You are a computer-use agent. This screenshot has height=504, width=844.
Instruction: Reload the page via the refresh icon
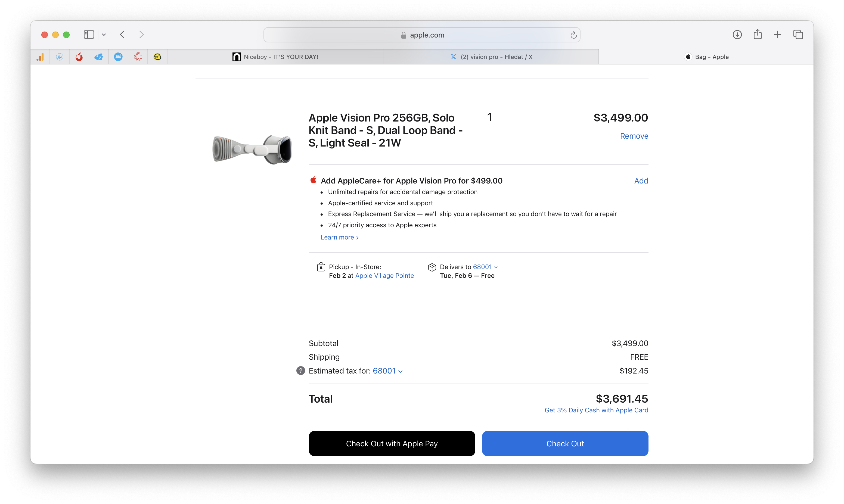[x=573, y=35]
